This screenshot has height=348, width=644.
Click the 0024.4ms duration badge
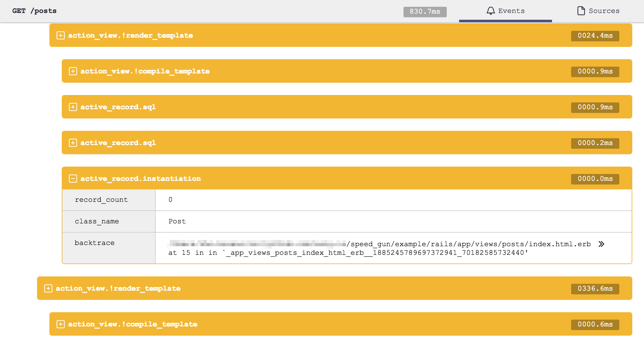point(595,36)
